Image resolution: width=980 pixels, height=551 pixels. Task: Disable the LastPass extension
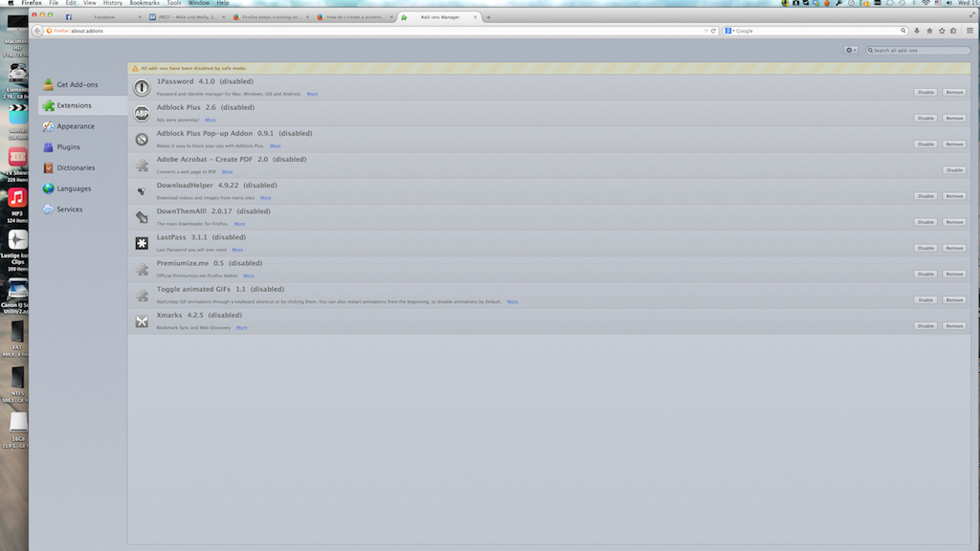click(x=925, y=248)
